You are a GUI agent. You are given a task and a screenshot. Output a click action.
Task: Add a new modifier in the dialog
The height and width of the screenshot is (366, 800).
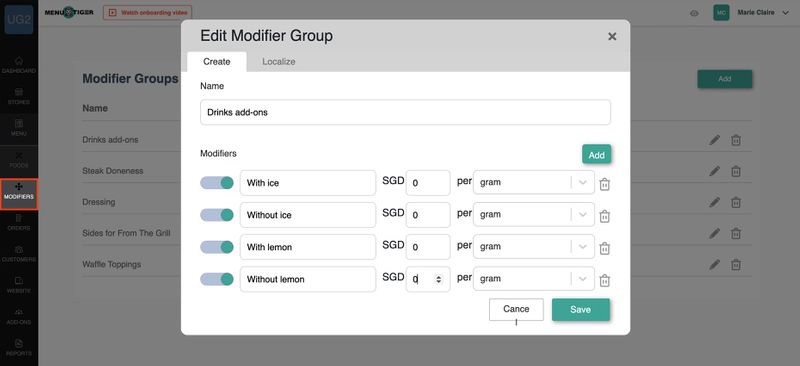click(596, 155)
